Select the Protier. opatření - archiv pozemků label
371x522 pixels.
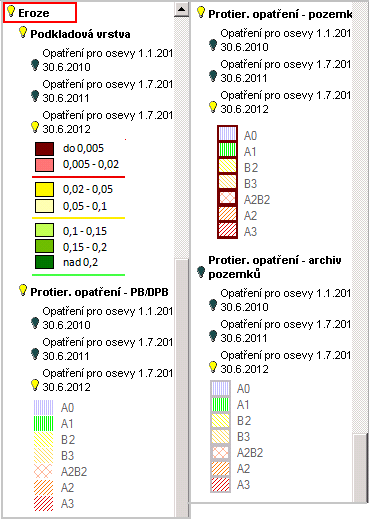[x=275, y=267]
